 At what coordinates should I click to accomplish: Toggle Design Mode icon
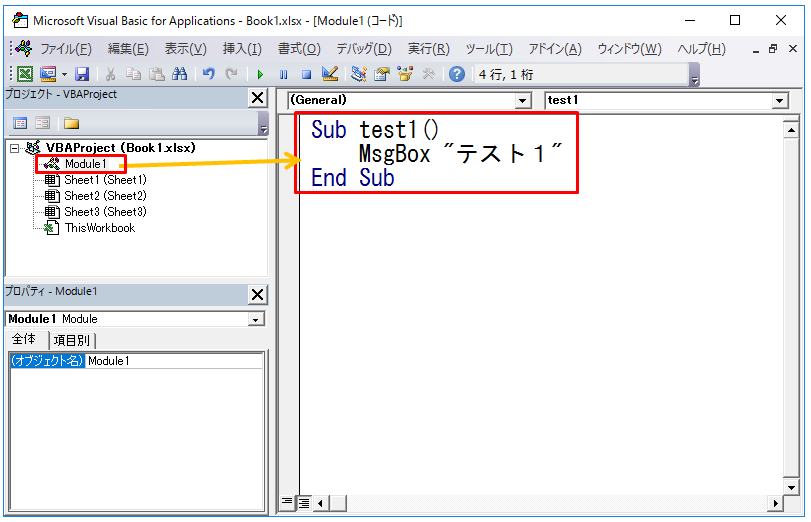click(329, 74)
